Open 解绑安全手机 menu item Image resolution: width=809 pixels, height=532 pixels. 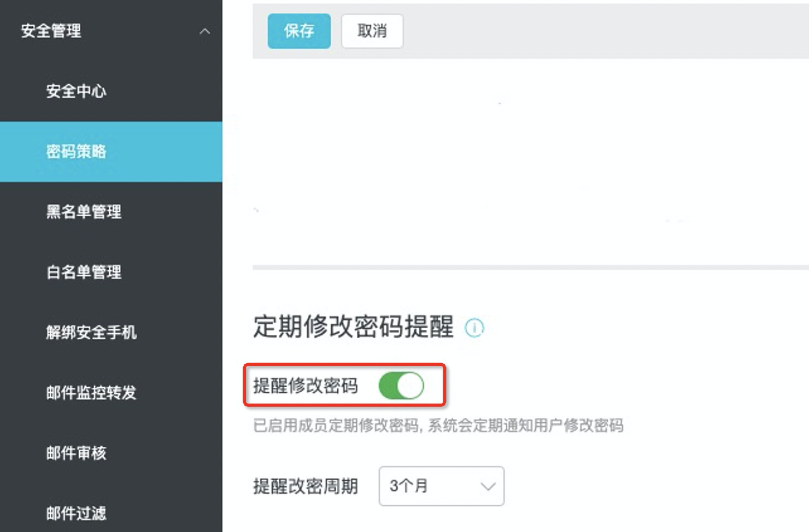[111, 332]
